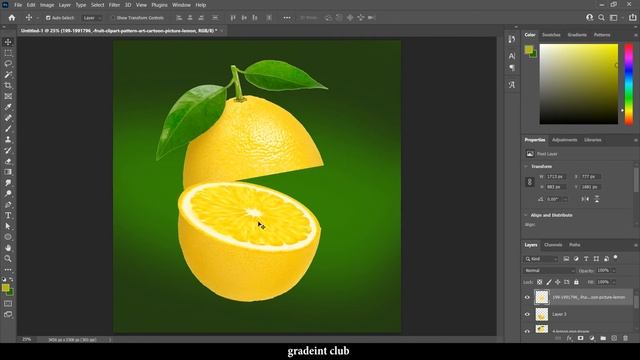Open the Normal blend mode dropdown

pyautogui.click(x=549, y=271)
